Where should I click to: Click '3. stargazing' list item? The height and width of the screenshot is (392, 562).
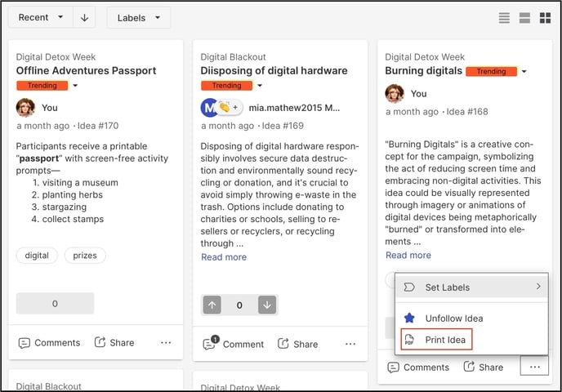pos(59,207)
